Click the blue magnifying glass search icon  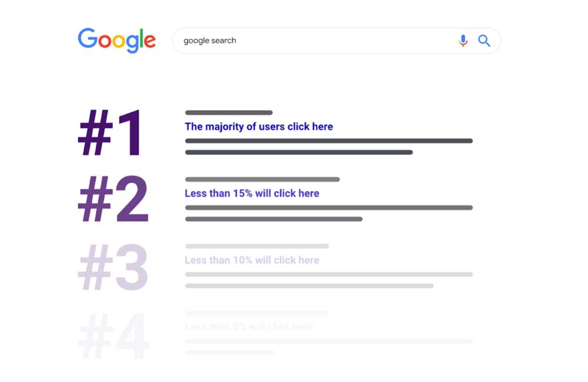(484, 41)
